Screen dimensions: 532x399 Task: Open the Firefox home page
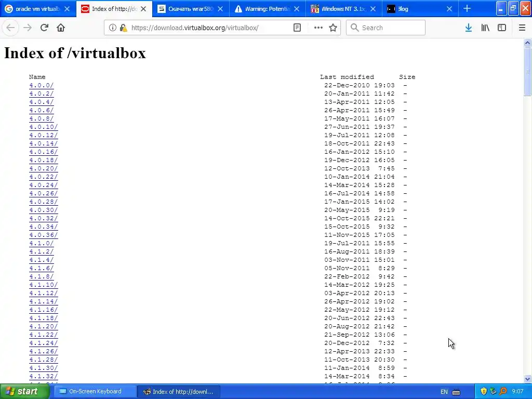(61, 28)
